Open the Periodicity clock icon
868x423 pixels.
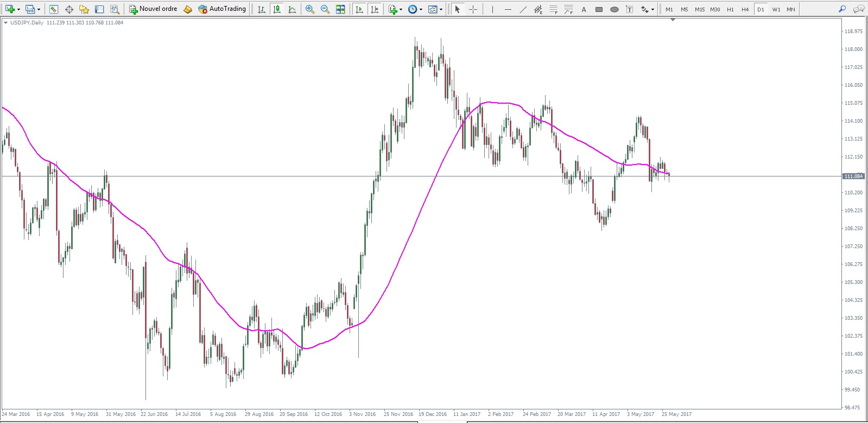[413, 9]
